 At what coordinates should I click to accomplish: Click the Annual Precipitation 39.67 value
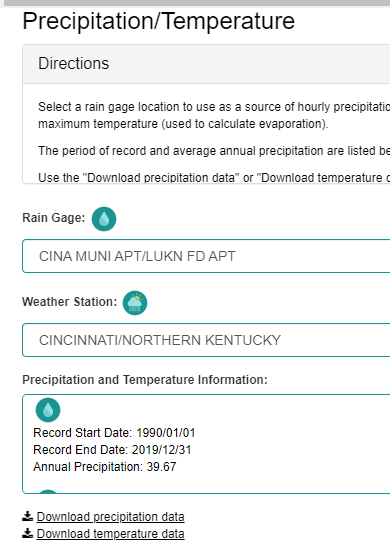tap(161, 467)
